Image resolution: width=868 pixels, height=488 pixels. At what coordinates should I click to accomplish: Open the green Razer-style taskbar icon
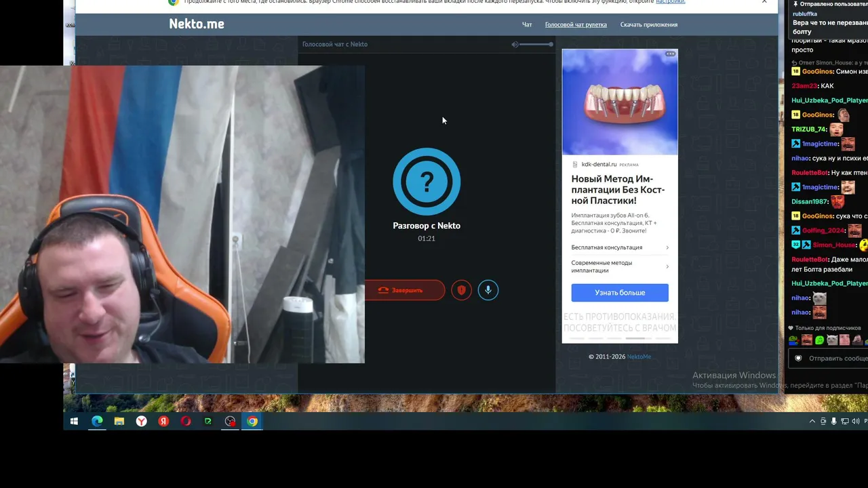(x=208, y=421)
